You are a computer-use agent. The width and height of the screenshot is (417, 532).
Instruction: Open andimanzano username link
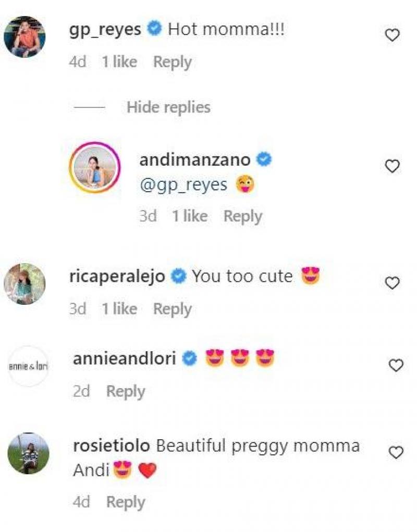point(195,159)
